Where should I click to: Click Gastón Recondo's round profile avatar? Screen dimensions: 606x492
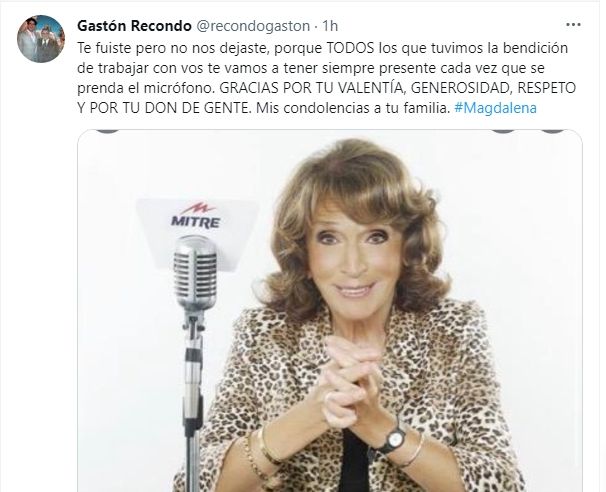pos(41,39)
